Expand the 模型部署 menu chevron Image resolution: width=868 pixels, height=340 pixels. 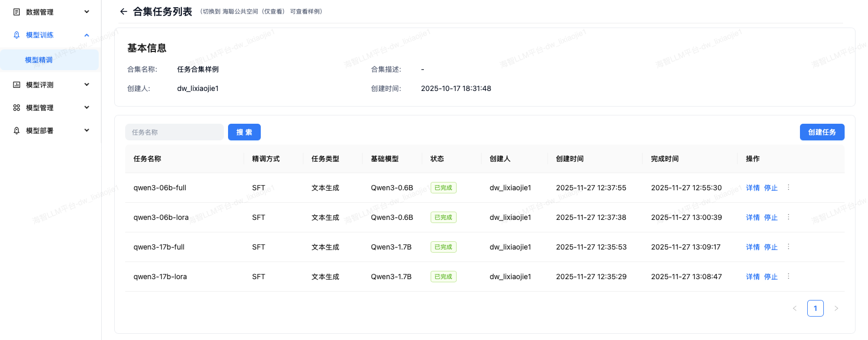87,130
